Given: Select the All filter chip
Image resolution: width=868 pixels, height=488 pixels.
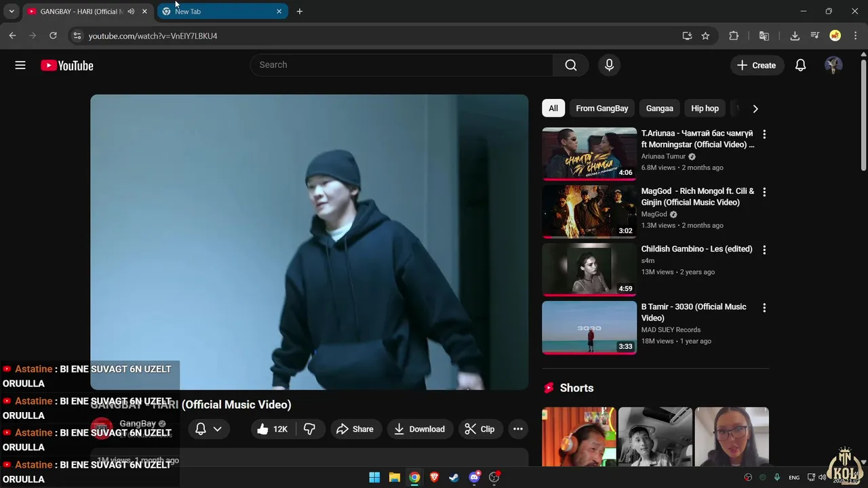Looking at the screenshot, I should tap(553, 108).
